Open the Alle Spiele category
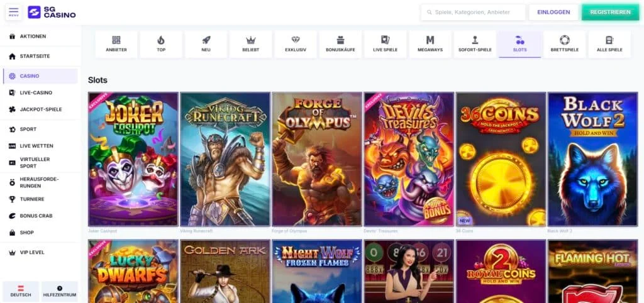Screen dimensions: 644x303 [609, 44]
